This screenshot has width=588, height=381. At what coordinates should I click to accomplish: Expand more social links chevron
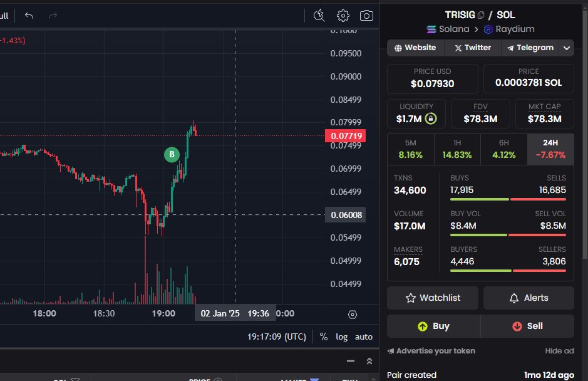pos(567,48)
